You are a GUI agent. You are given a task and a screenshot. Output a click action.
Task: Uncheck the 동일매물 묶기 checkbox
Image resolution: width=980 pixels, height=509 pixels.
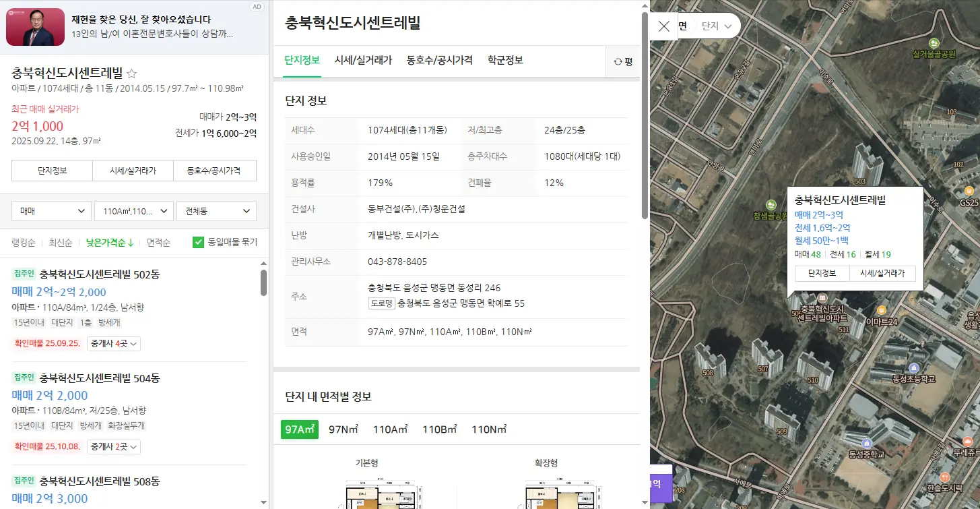pos(198,242)
